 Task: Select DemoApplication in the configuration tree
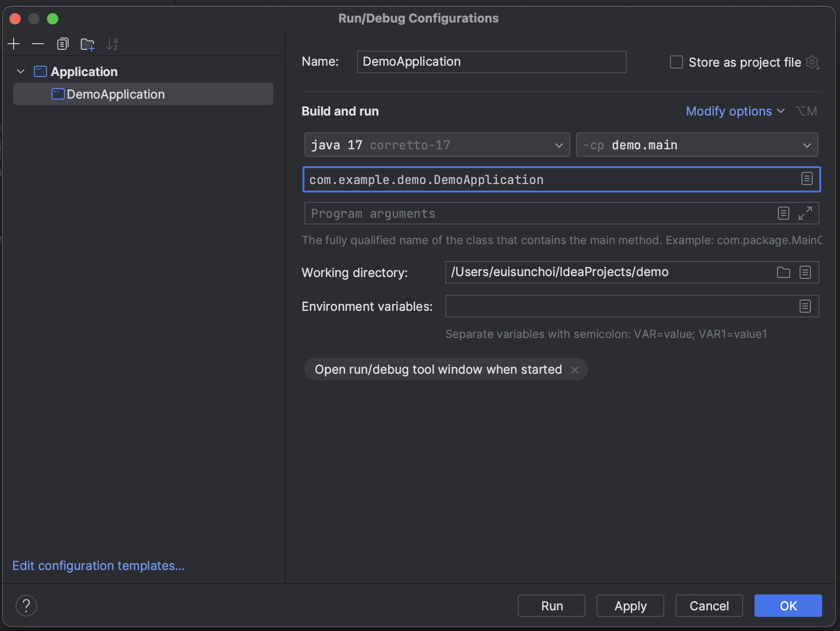point(143,94)
